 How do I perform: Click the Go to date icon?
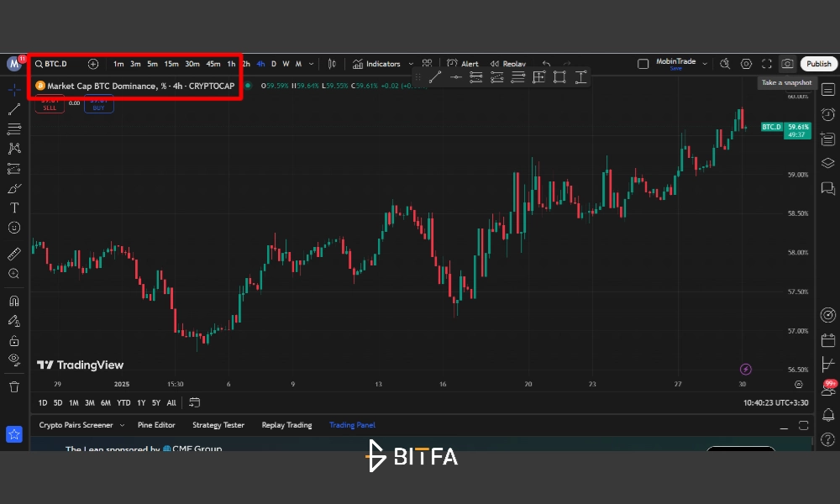[x=195, y=402]
